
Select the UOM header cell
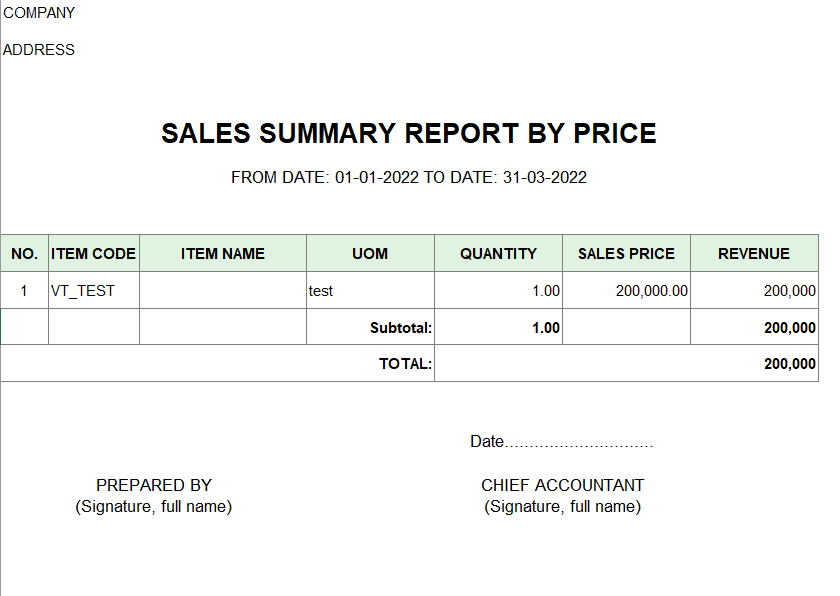pos(370,253)
